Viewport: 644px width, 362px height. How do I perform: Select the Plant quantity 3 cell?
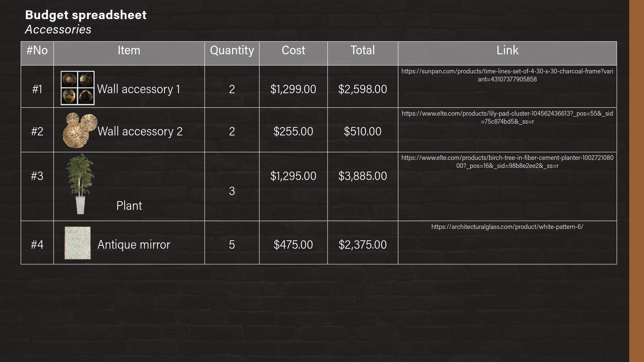(x=232, y=187)
